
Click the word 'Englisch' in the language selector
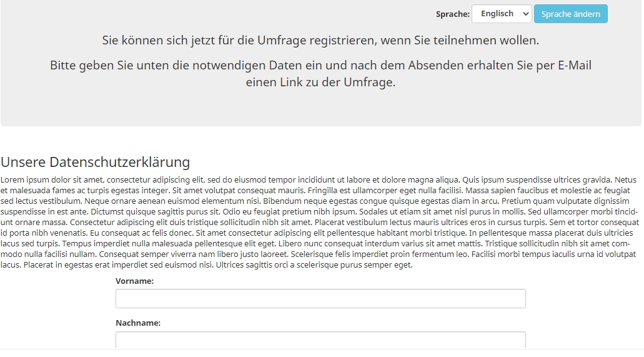(497, 14)
